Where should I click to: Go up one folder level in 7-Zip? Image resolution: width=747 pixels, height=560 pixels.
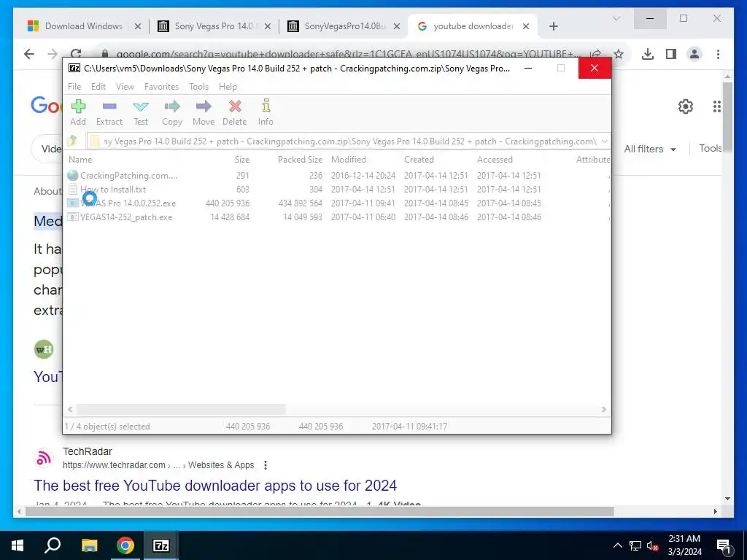coord(72,141)
